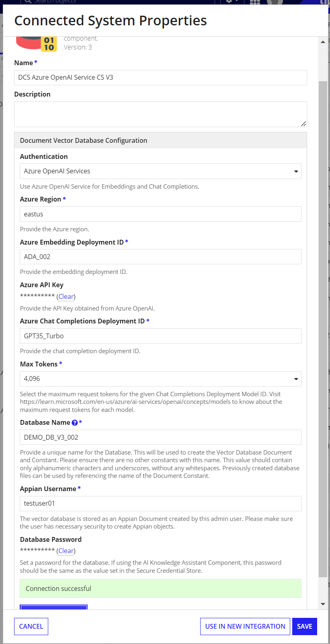Expand the Max Tokens dropdown
The image size is (330, 644).
tap(160, 379)
